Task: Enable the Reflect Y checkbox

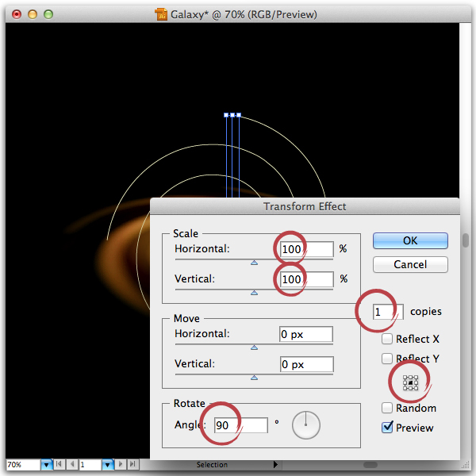Action: click(387, 359)
